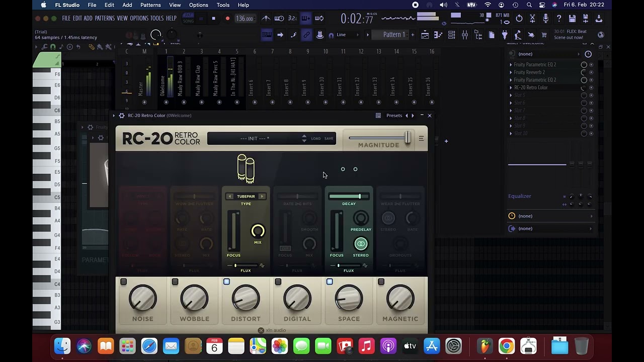Click the piano roll magnet snap icon
Screen dimensions: 644x362
click(52, 47)
